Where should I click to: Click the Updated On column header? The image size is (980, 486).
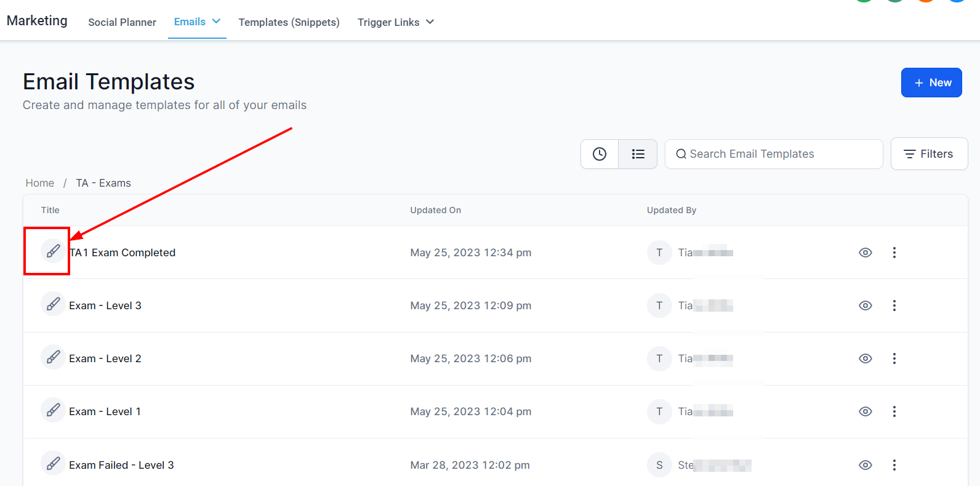[x=436, y=210]
